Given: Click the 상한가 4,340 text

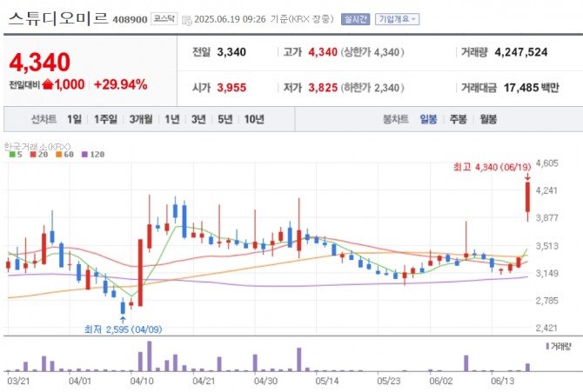Looking at the screenshot, I should click(x=372, y=52).
